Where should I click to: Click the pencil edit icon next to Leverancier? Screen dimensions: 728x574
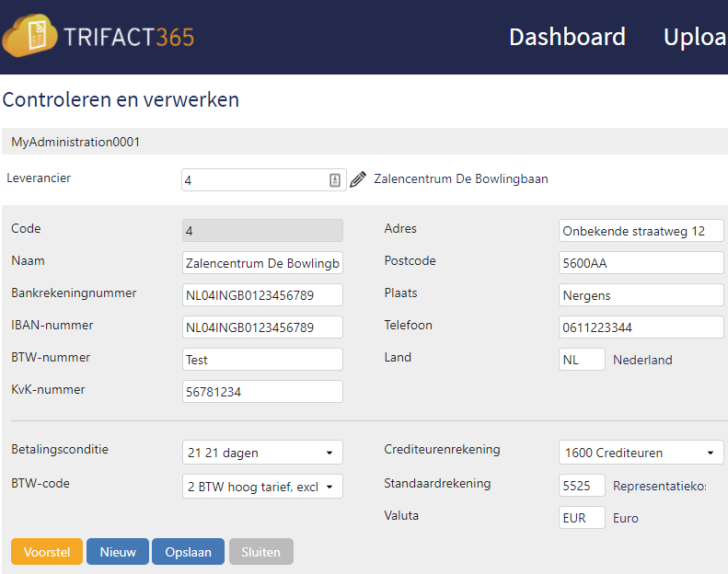pyautogui.click(x=358, y=179)
